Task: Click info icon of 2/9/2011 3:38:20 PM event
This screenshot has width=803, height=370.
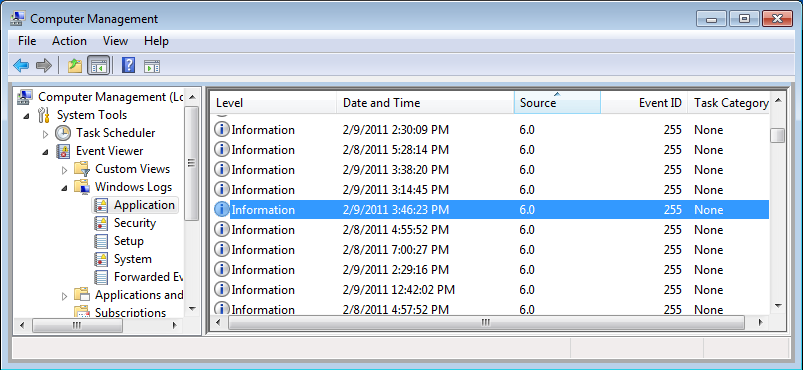Action: (x=221, y=170)
